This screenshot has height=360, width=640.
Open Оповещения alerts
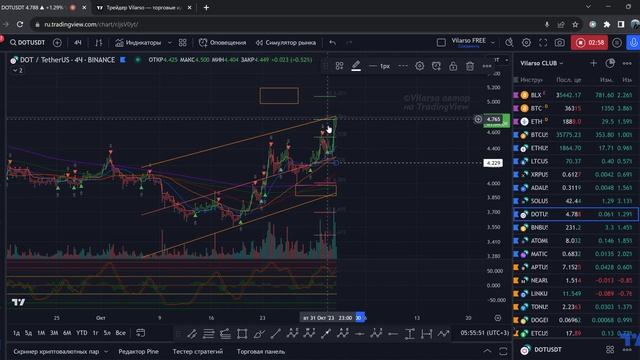[x=222, y=42]
